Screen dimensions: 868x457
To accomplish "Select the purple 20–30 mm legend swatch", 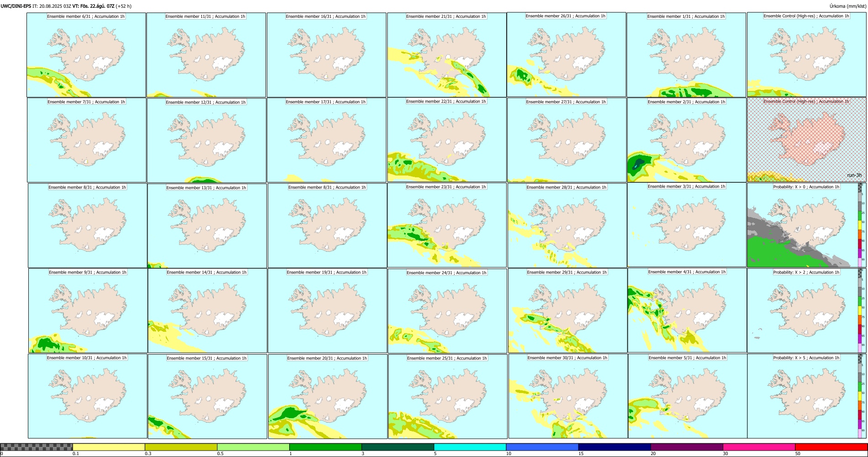I will (x=687, y=447).
